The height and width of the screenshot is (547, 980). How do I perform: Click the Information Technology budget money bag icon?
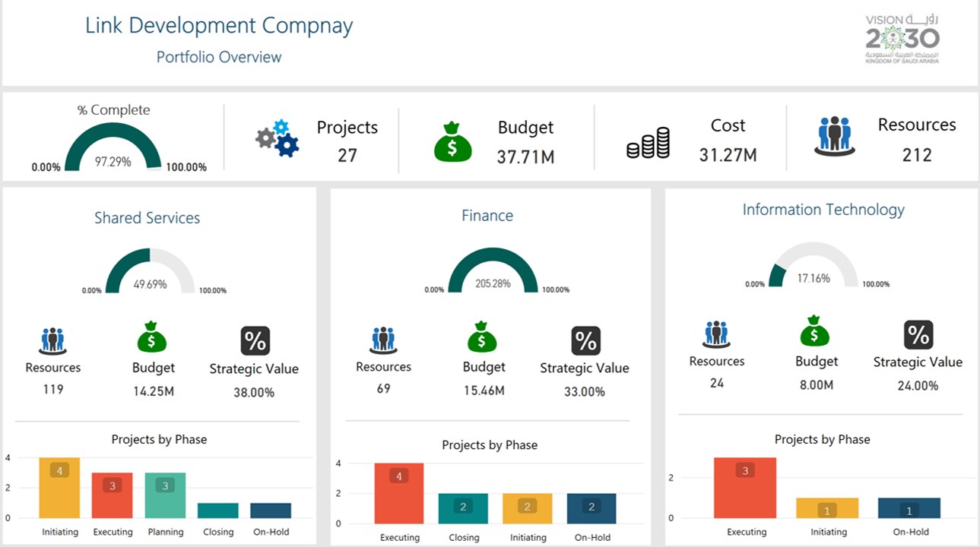point(815,331)
